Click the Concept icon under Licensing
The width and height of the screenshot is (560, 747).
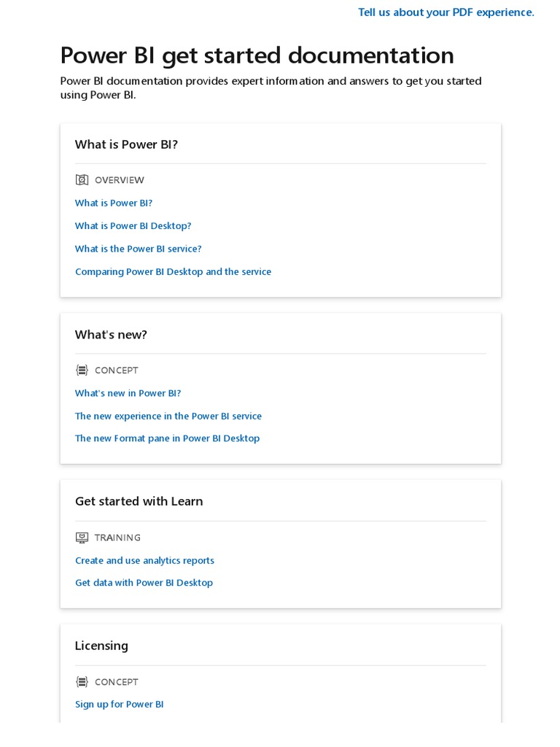(82, 682)
